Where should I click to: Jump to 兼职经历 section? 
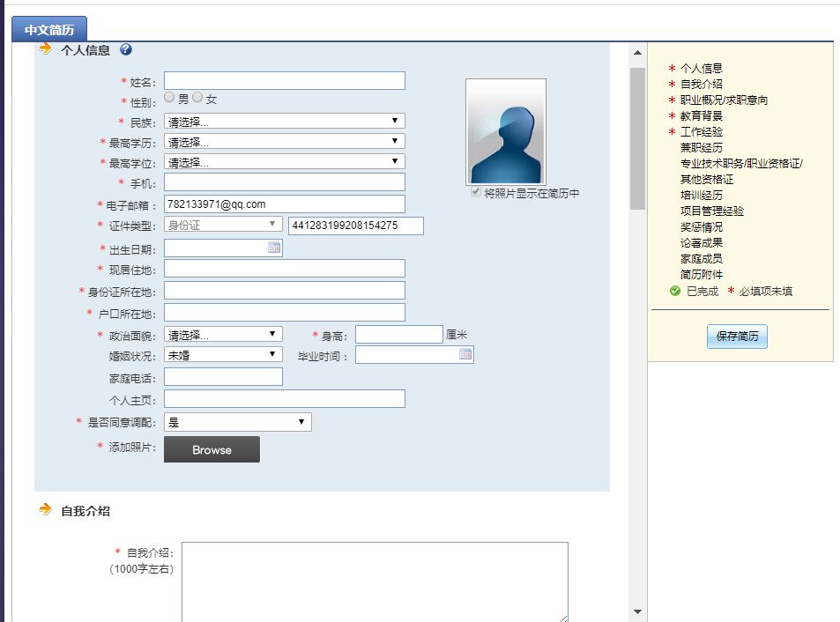tap(702, 147)
